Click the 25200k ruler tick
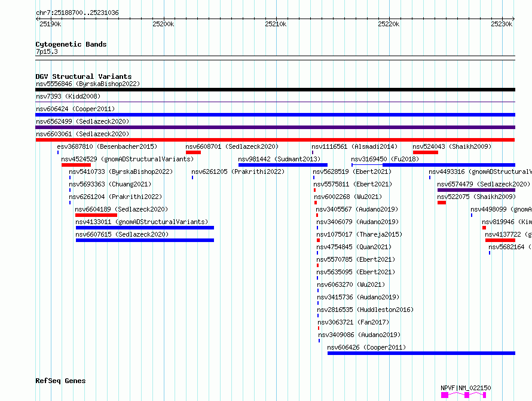532x401 pixels. pyautogui.click(x=164, y=24)
